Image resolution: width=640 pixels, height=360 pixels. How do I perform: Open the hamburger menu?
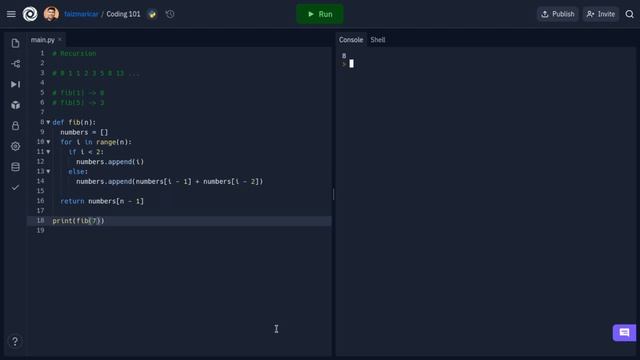(11, 14)
